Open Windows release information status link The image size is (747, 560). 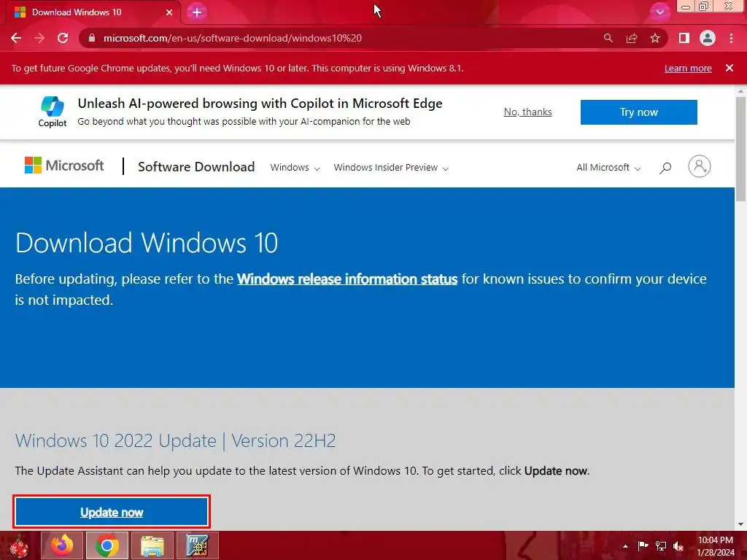pyautogui.click(x=347, y=279)
